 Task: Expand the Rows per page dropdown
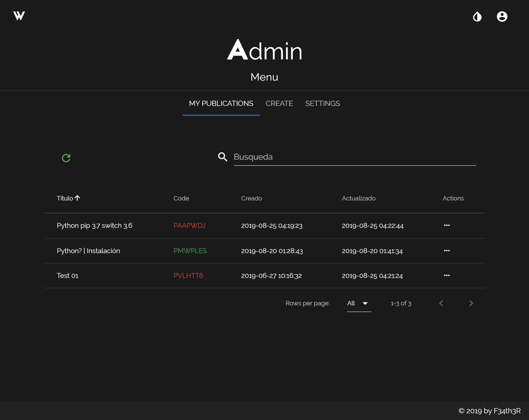pos(359,303)
